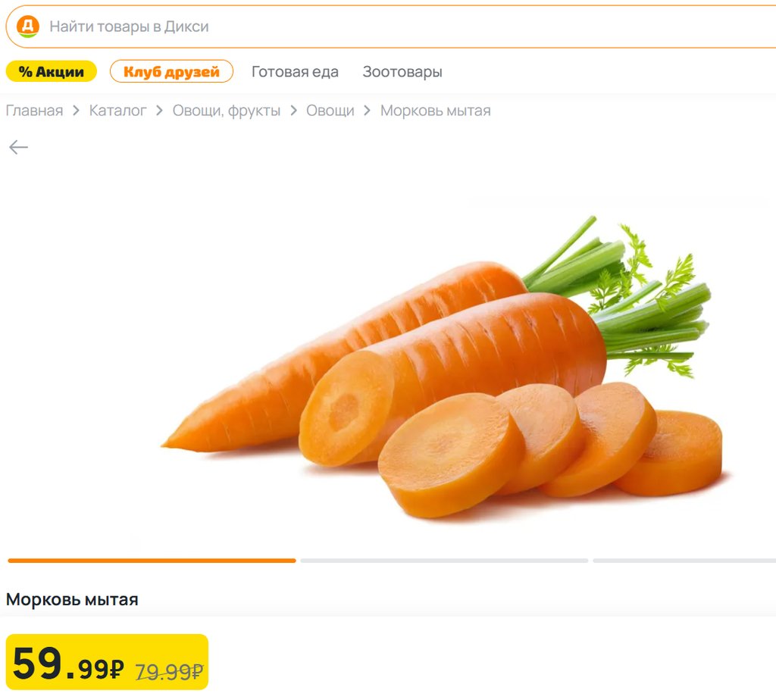This screenshot has height=700, width=776.
Task: Select the first orange image slider segment
Action: (x=152, y=561)
